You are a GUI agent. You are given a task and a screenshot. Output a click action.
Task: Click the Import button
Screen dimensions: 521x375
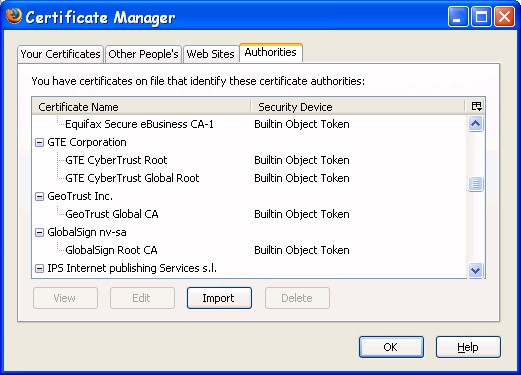point(219,298)
